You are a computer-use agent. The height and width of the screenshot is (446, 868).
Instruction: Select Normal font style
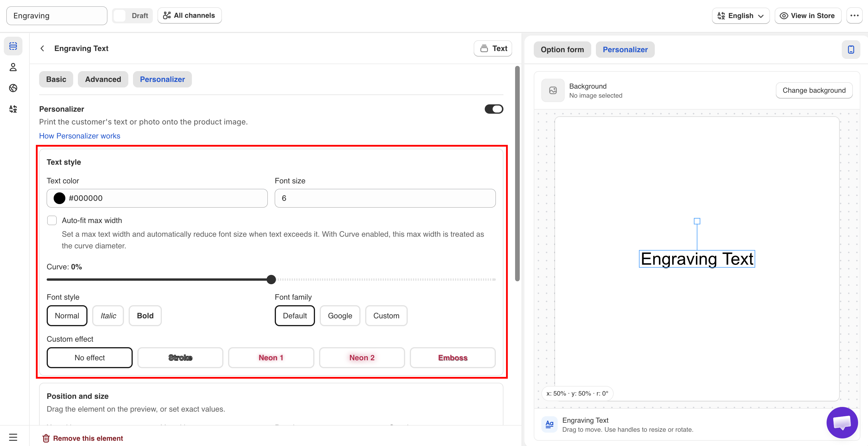point(67,316)
